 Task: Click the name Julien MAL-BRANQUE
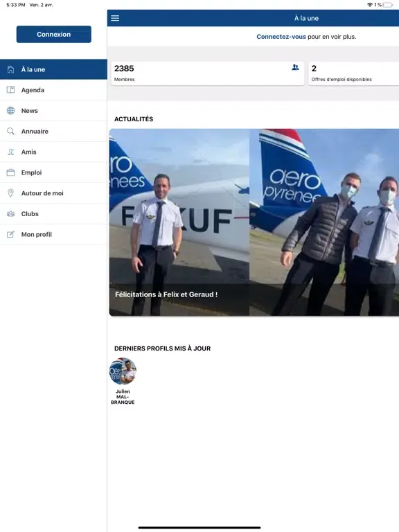click(x=123, y=397)
